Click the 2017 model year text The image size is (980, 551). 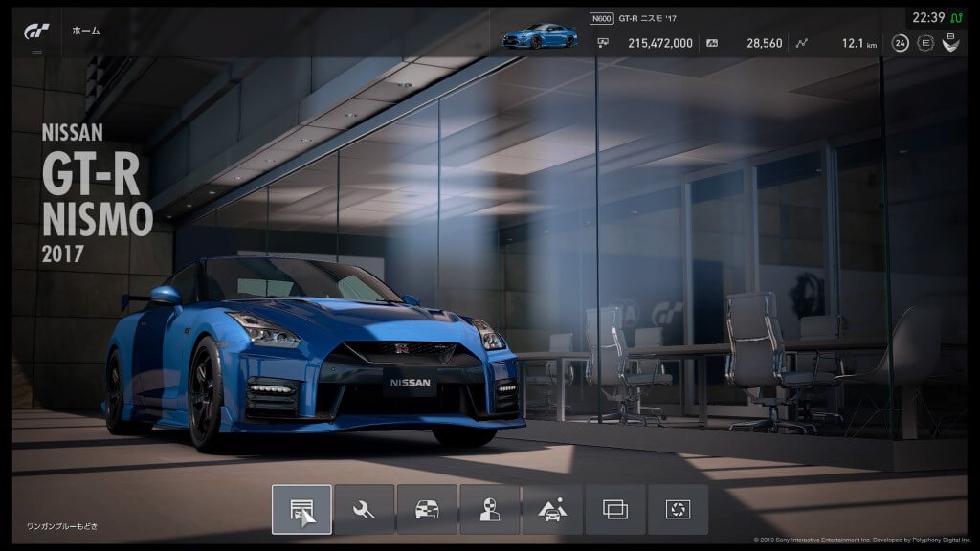point(62,253)
